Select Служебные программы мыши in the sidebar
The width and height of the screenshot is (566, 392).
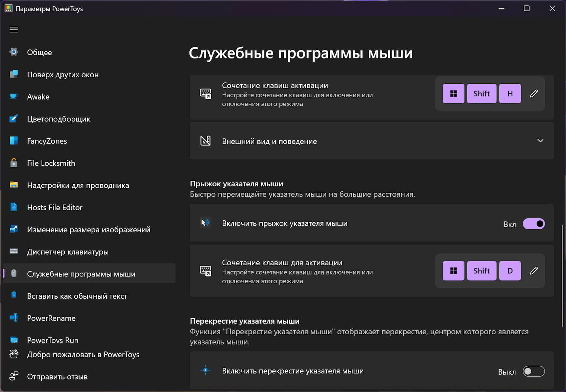pos(89,274)
